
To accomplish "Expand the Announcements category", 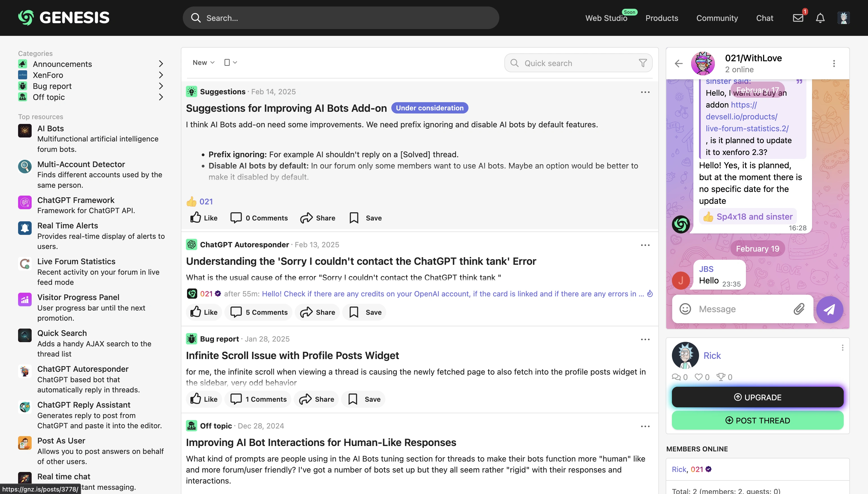I will pyautogui.click(x=160, y=64).
